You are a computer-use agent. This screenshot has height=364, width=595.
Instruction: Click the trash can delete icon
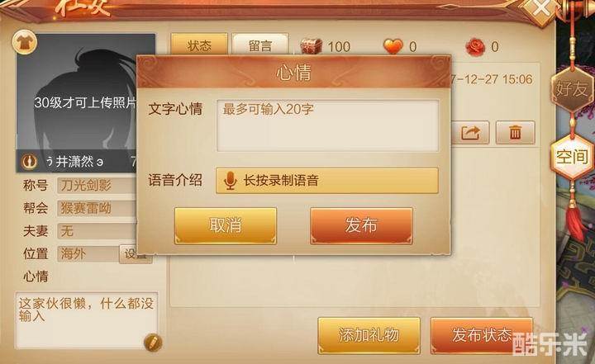tap(515, 133)
